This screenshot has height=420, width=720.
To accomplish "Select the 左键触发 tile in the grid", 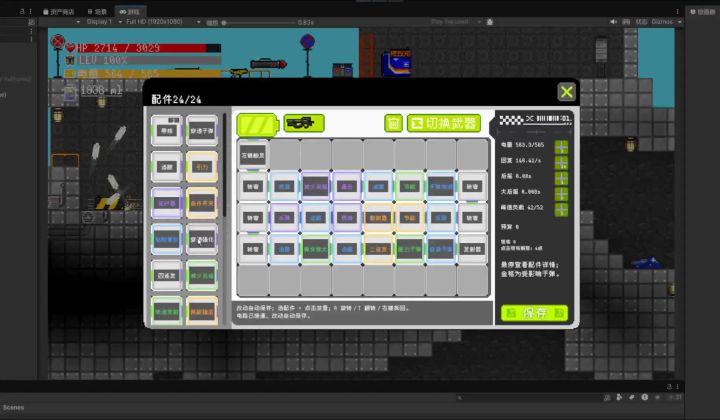I will pyautogui.click(x=253, y=155).
